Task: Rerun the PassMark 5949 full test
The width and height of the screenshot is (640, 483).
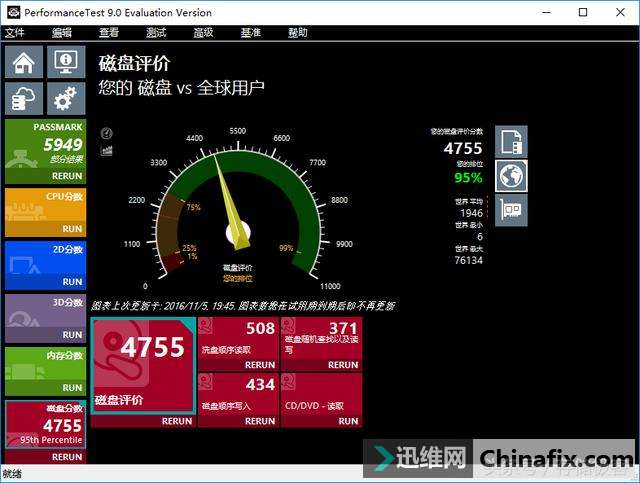Action: pos(67,176)
